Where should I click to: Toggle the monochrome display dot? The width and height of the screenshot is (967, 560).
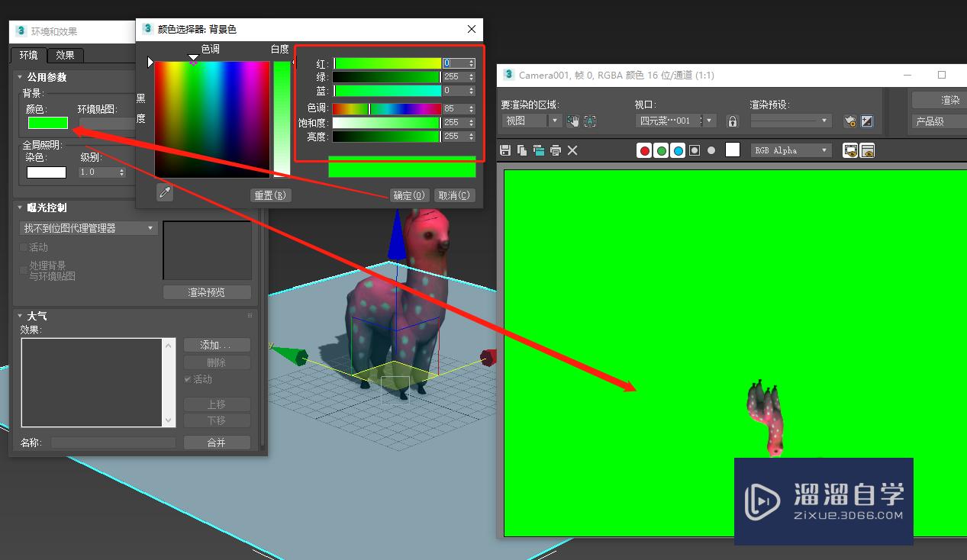711,150
